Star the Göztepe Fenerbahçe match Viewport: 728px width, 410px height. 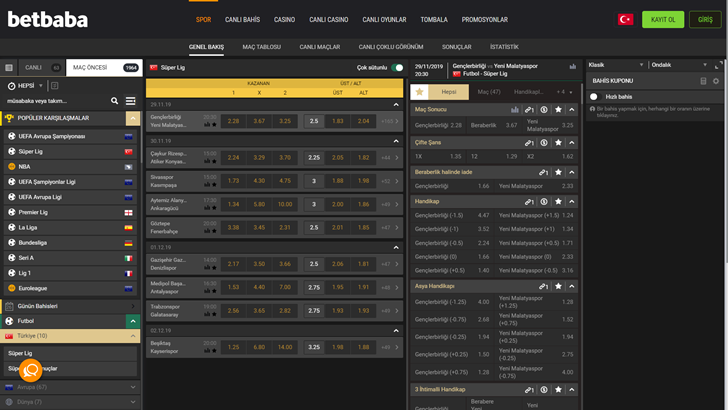coord(214,231)
